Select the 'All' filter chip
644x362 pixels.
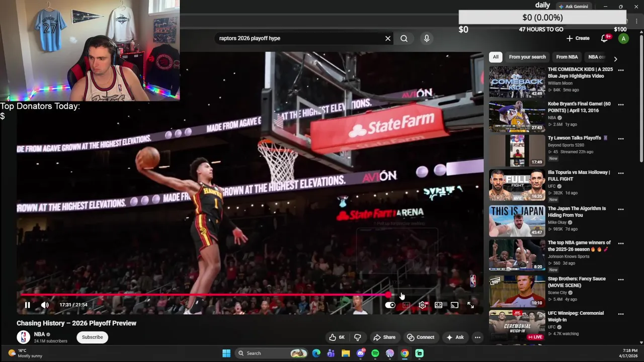pos(496,57)
